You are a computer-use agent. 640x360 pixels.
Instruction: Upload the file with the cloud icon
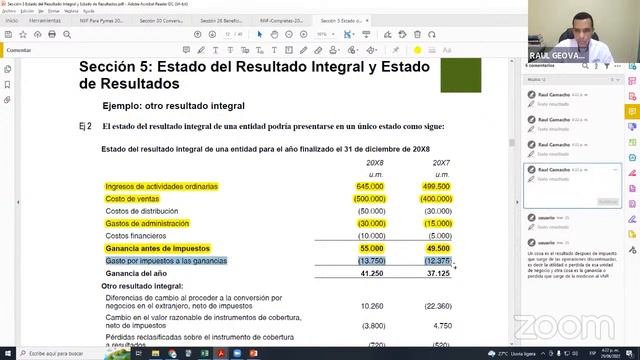pos(38,35)
